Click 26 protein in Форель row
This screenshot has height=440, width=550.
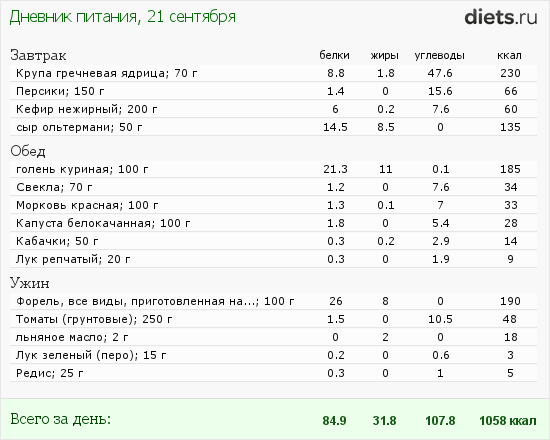[x=336, y=301]
